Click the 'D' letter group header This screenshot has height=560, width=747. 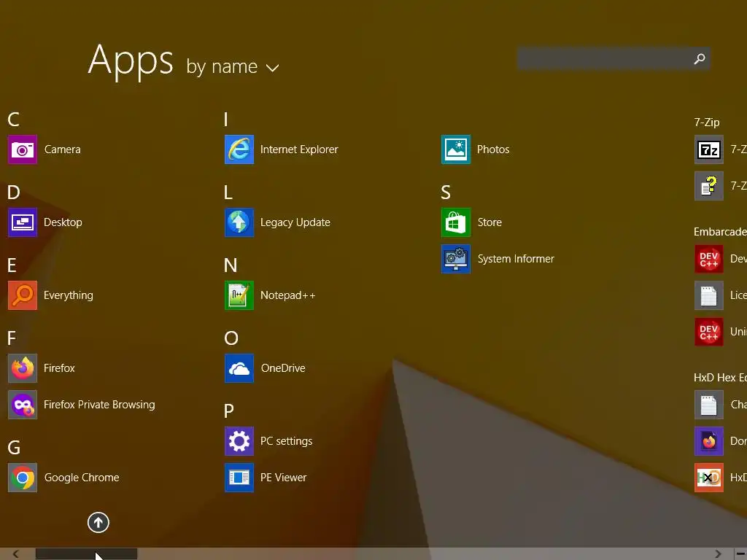click(13, 192)
